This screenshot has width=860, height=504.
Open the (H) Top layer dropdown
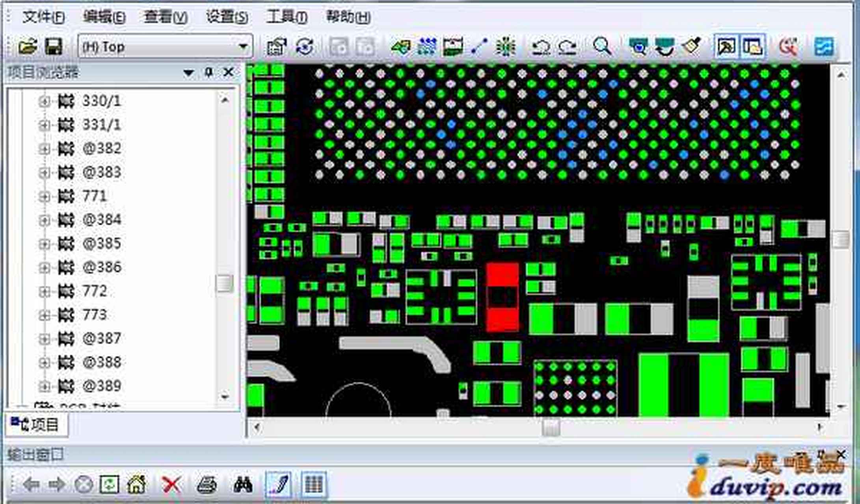243,47
